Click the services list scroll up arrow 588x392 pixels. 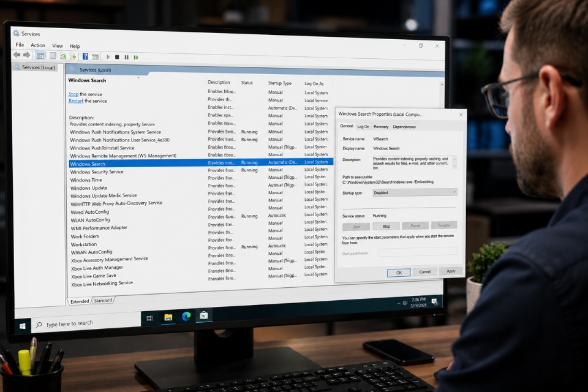[442, 85]
